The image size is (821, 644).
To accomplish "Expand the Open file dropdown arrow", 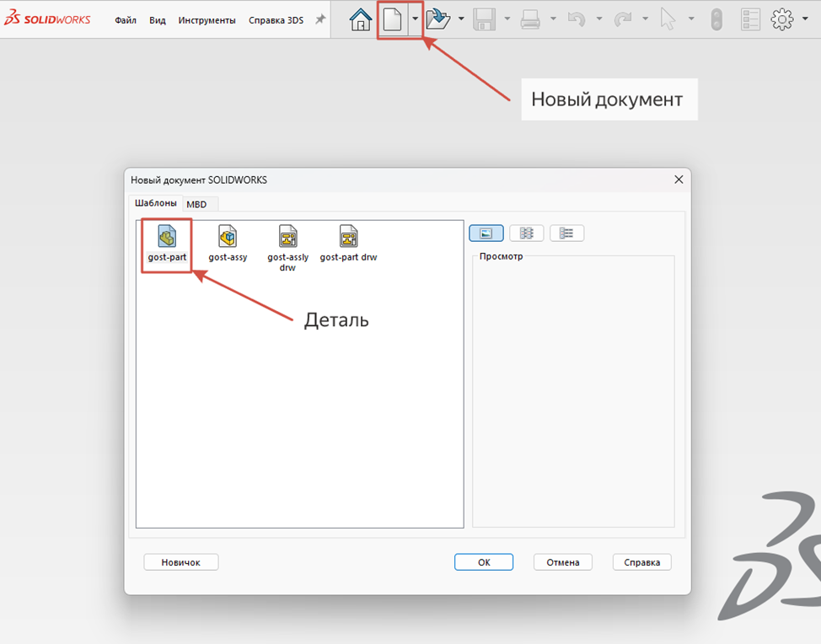I will pyautogui.click(x=461, y=19).
